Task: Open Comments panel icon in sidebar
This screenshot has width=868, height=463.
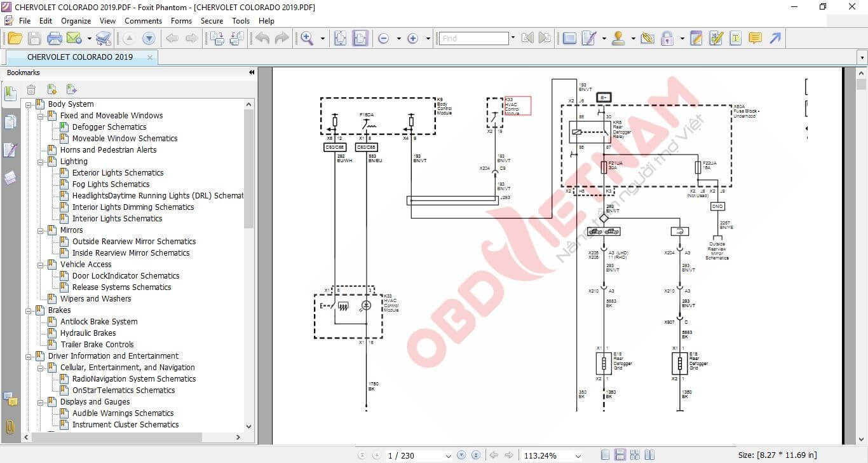Action: (10, 399)
